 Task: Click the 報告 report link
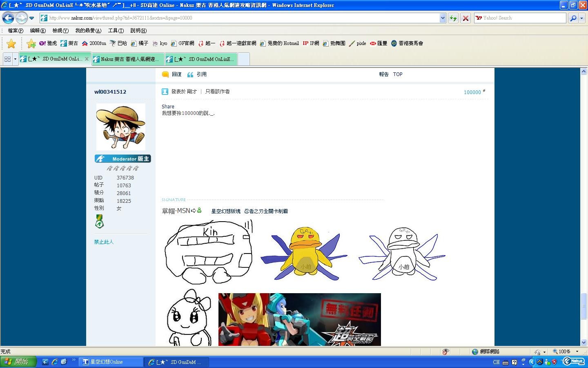pos(384,74)
